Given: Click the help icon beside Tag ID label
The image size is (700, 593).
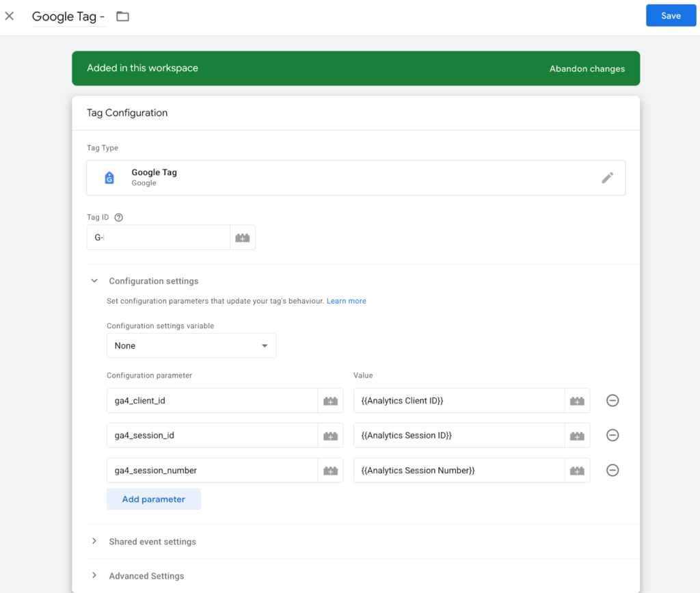Looking at the screenshot, I should 119,218.
